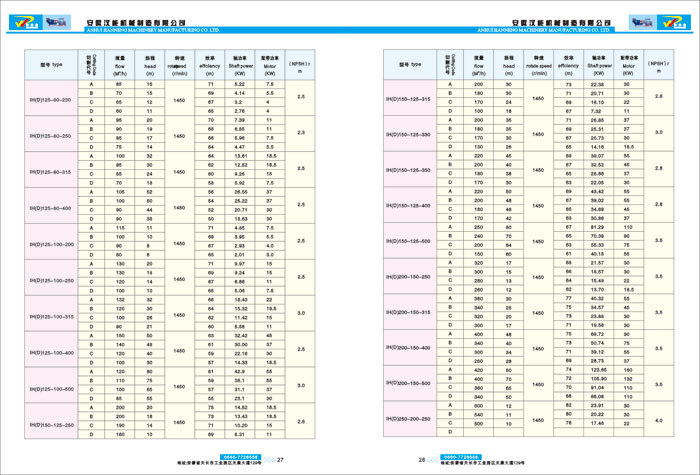Viewport: 700px width, 475px height.
Task: Click the blue phone number badge on page 27
Action: 242,457
